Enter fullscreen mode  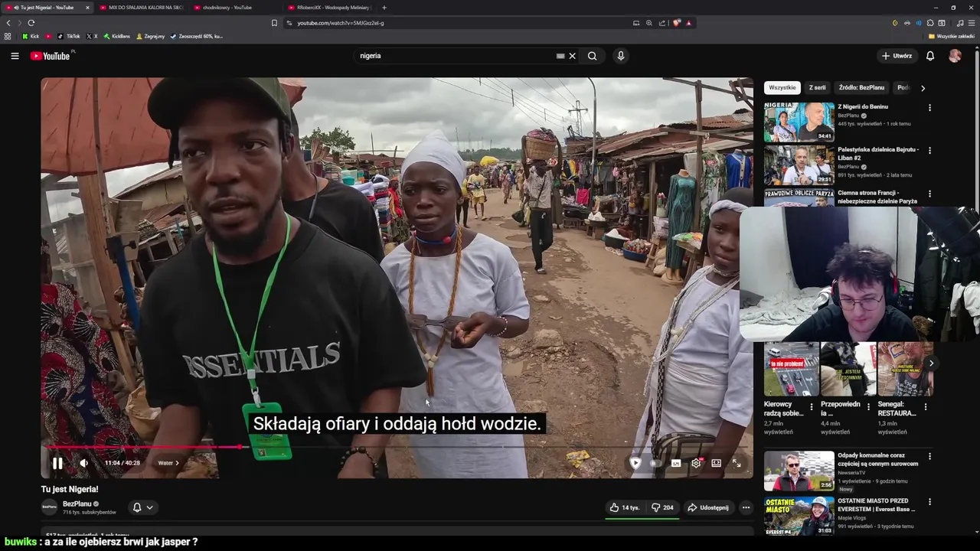(737, 463)
